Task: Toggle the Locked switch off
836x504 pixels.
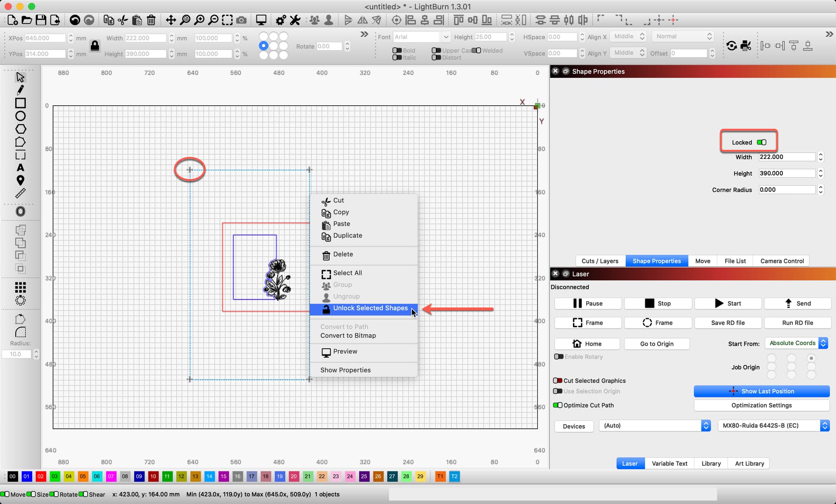Action: pyautogui.click(x=762, y=142)
